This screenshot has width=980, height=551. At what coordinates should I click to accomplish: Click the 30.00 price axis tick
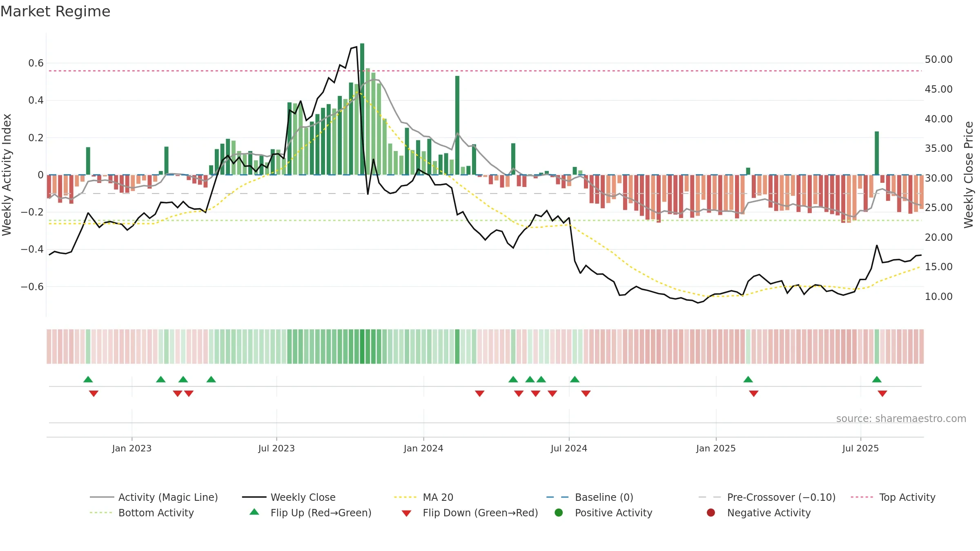pos(939,178)
